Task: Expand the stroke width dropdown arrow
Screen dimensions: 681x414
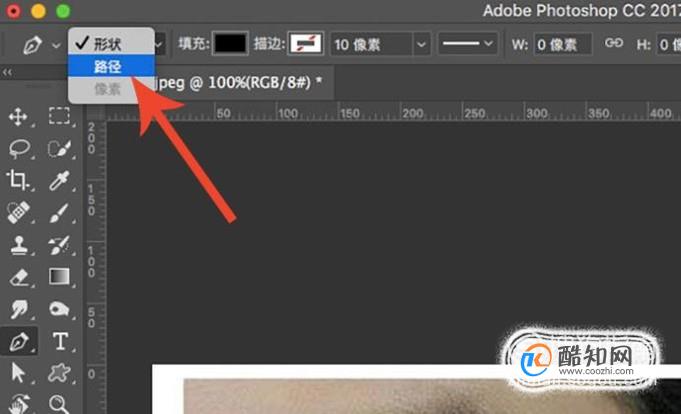Action: [421, 44]
